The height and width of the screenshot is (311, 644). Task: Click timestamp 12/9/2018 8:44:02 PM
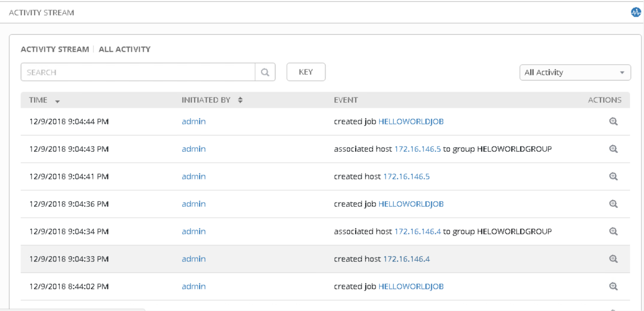click(69, 286)
